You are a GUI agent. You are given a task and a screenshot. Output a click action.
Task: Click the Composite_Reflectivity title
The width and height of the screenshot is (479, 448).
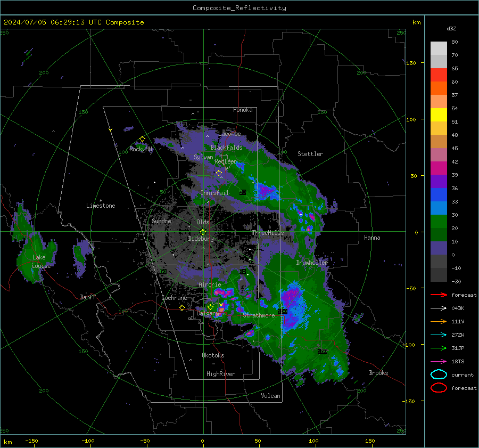click(240, 8)
